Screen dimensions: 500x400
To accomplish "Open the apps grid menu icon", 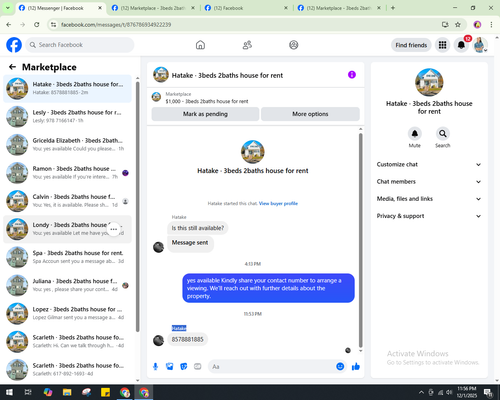I will [x=442, y=45].
